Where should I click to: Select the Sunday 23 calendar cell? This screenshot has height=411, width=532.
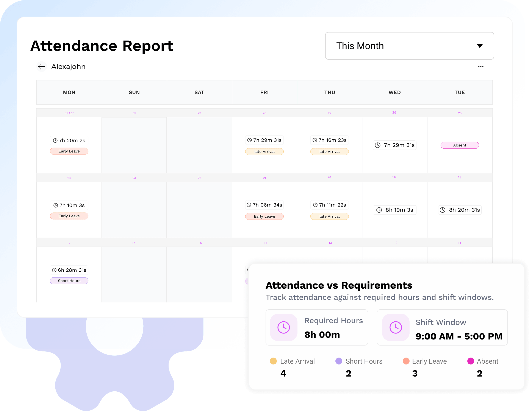[x=134, y=210]
